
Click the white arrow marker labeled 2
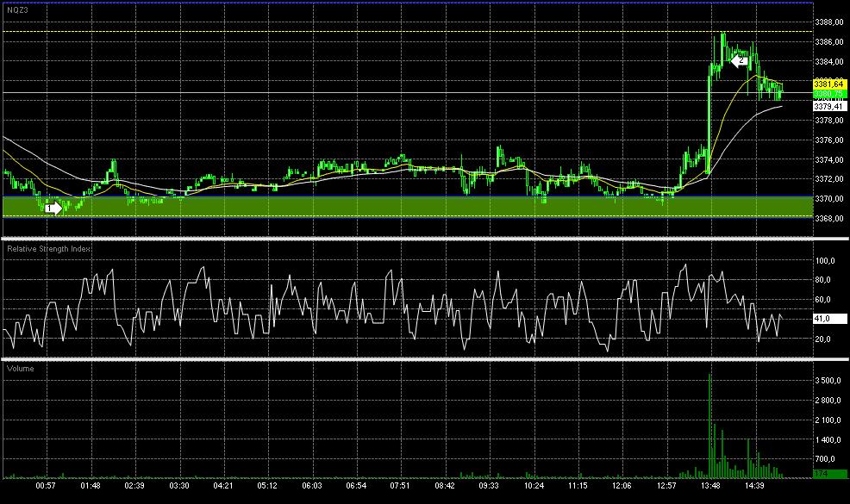pyautogui.click(x=740, y=60)
